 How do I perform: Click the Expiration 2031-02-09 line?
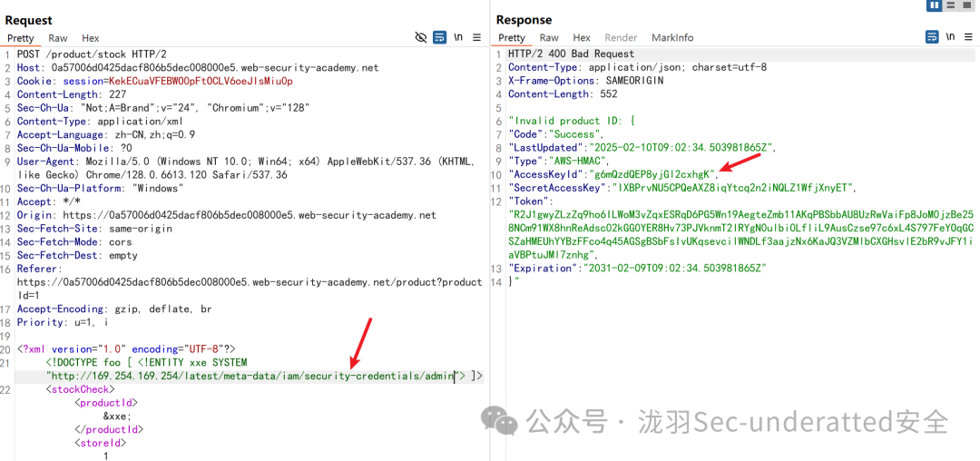638,269
